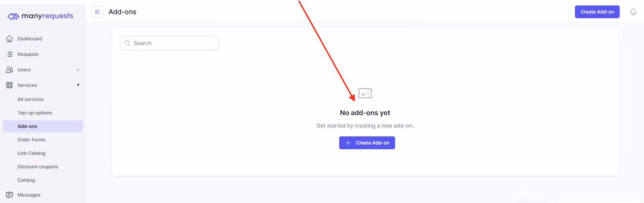Screen dimensions: 644x203
Task: Click the Users people icon
Action: pyautogui.click(x=10, y=70)
